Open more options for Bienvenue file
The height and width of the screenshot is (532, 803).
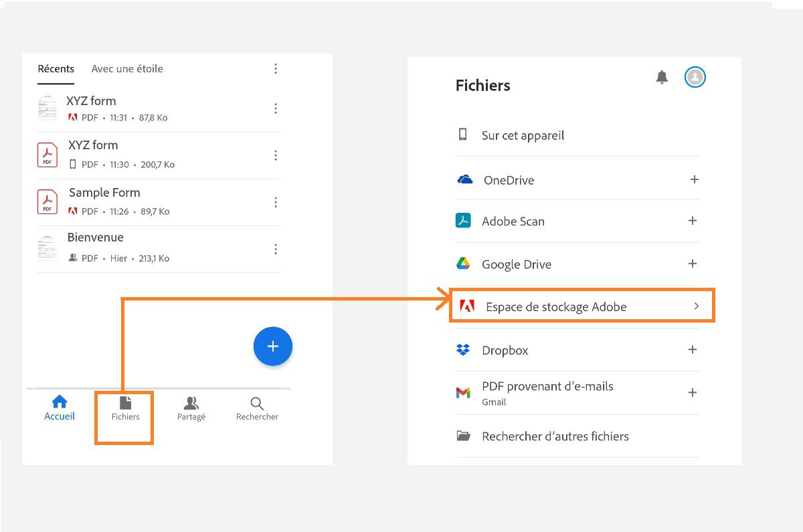pyautogui.click(x=276, y=249)
